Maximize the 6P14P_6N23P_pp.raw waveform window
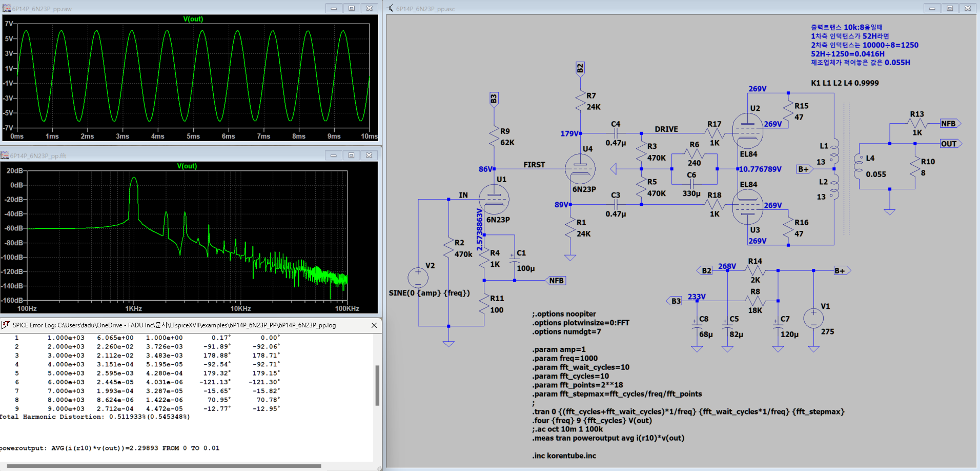Image resolution: width=980 pixels, height=471 pixels. pyautogui.click(x=352, y=8)
